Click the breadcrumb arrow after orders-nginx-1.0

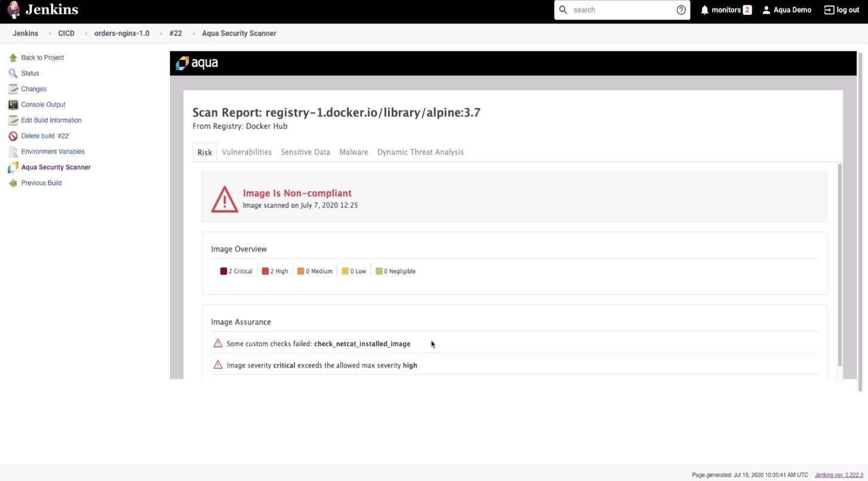(x=161, y=34)
